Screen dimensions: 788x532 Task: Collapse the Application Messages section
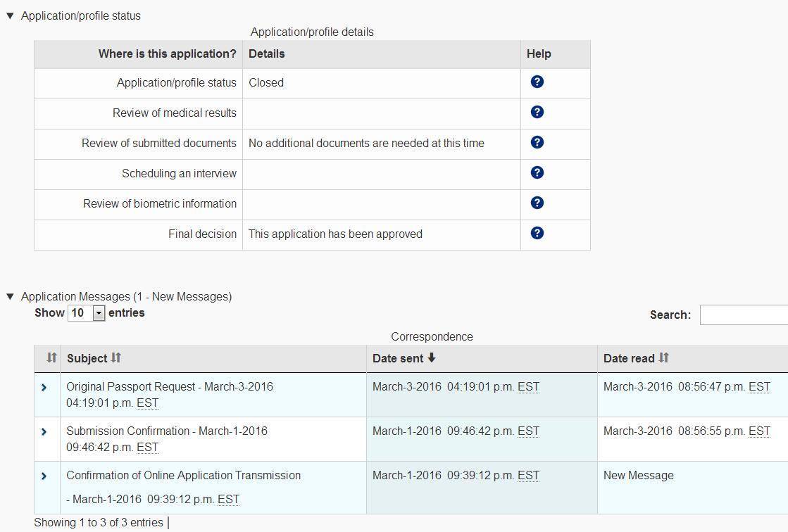tap(11, 296)
